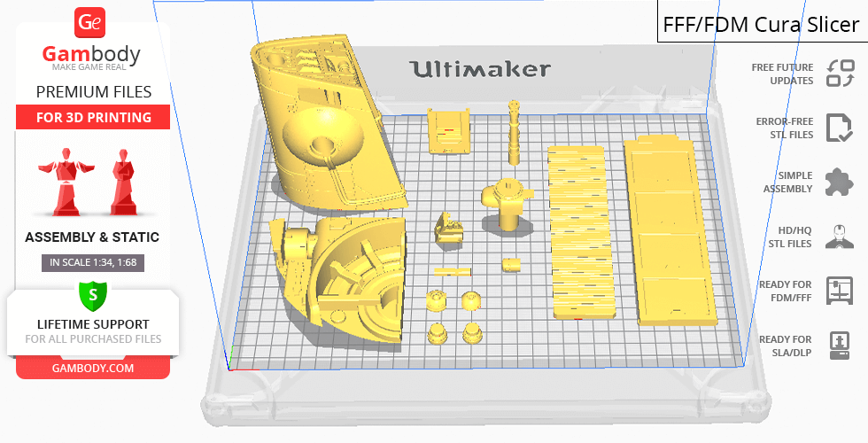Click the Ultimaker text on the build plate
Screen dimensions: 868x443
(x=479, y=69)
